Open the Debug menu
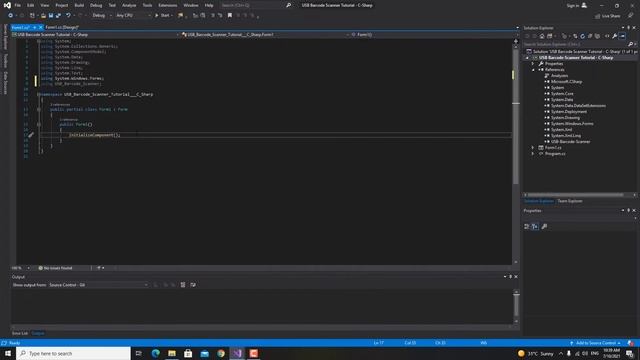Image resolution: width=640 pixels, height=360 pixels. pos(96,5)
